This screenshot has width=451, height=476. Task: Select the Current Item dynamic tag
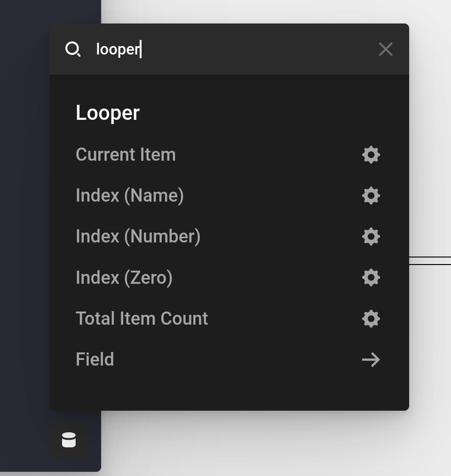[x=126, y=155]
